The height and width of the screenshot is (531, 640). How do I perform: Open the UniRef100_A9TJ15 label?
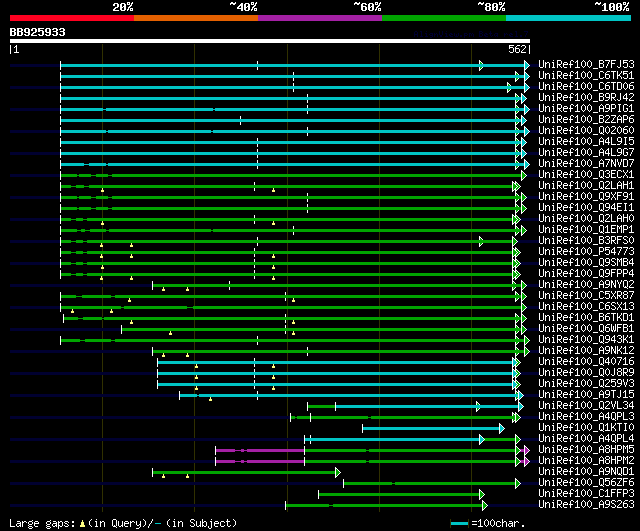point(586,395)
